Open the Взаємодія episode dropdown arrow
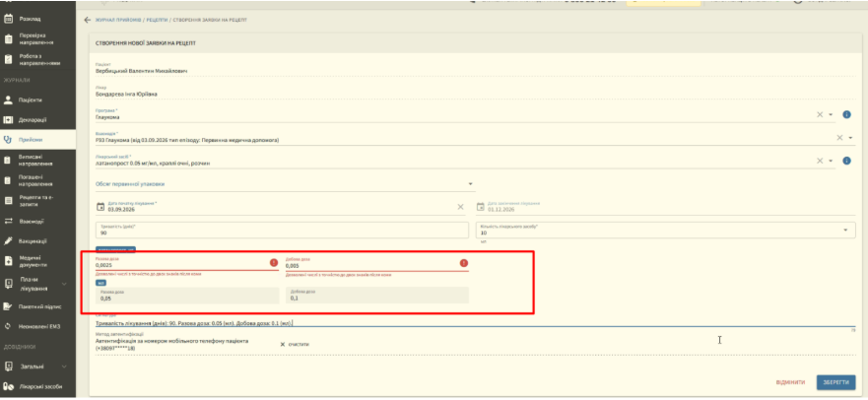The image size is (868, 400). [850, 138]
